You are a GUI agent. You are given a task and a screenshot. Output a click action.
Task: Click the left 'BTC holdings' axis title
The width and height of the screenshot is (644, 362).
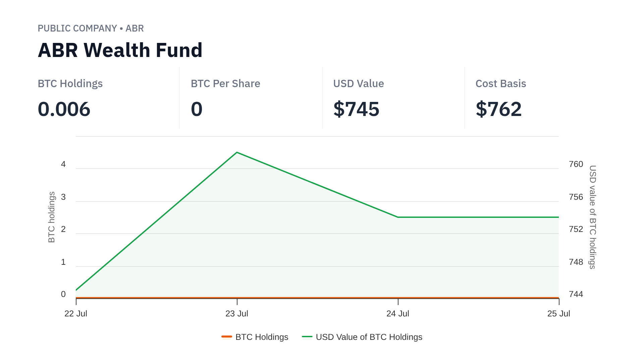[x=51, y=217]
